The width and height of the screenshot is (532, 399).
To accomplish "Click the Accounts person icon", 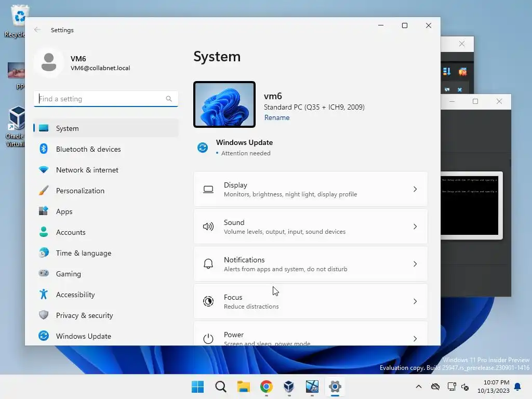I will (x=44, y=232).
